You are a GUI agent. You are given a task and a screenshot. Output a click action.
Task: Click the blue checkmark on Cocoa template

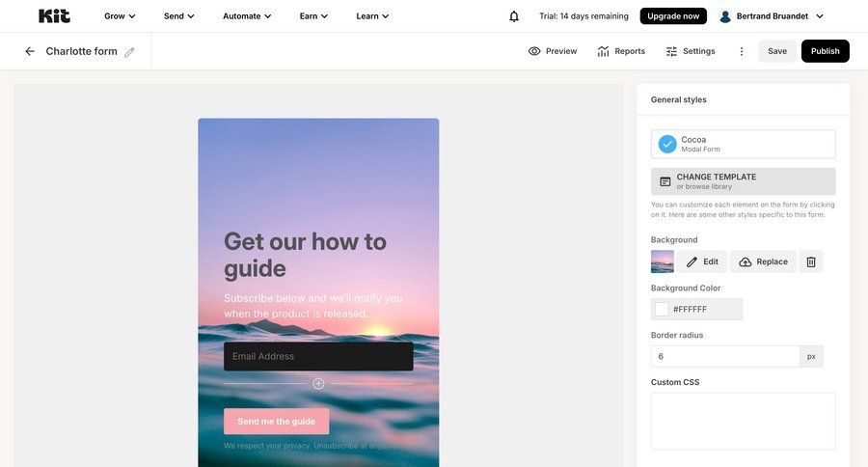pyautogui.click(x=667, y=144)
